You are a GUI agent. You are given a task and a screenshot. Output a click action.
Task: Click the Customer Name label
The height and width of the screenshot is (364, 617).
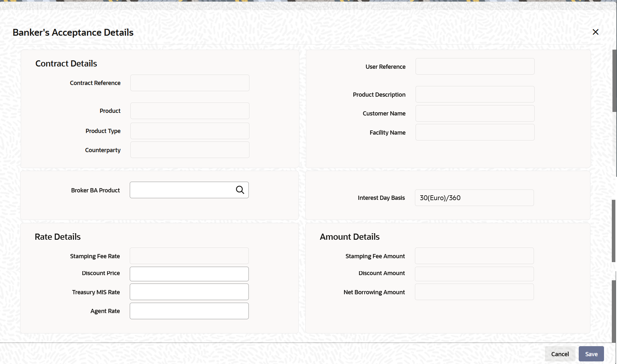tap(384, 114)
